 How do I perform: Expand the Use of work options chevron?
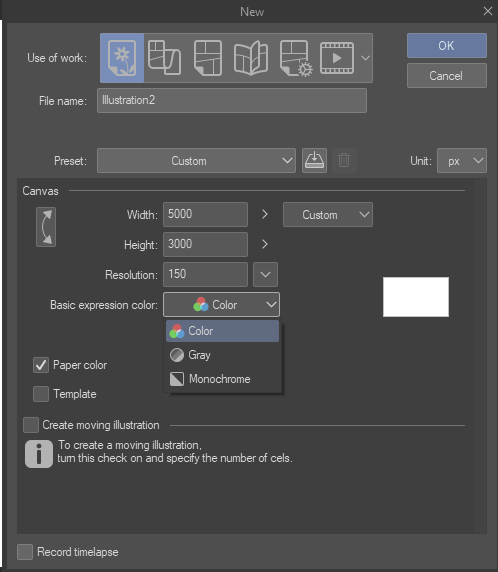365,58
